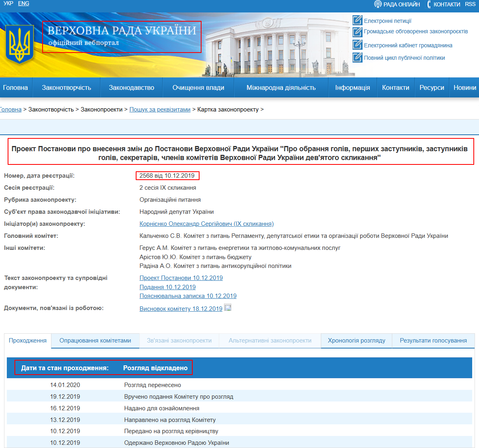Select the Опрацювання комітетами tab
This screenshot has height=448, width=479.
tap(95, 341)
